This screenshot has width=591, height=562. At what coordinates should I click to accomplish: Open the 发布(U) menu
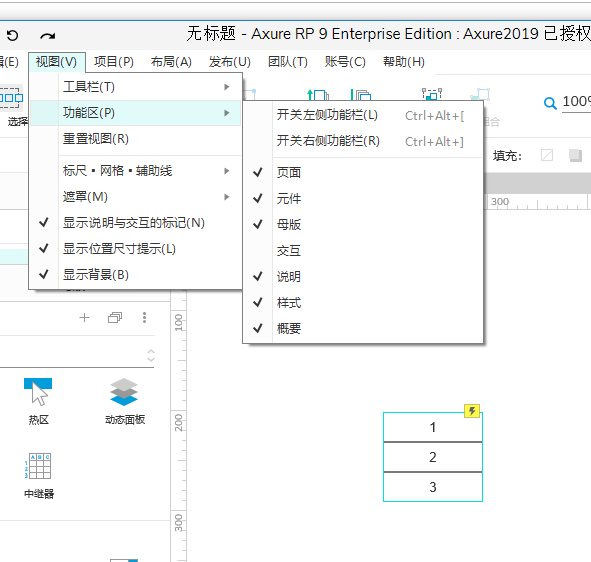coord(230,61)
